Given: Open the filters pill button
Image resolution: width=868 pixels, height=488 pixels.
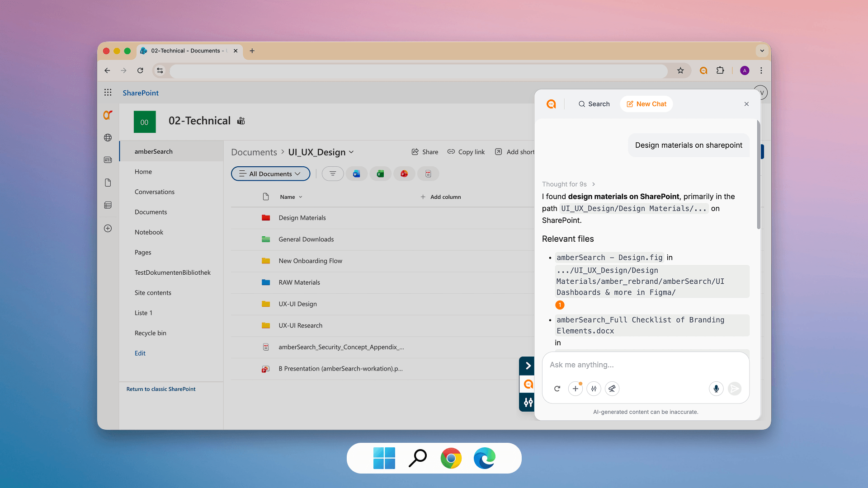Looking at the screenshot, I should (333, 174).
